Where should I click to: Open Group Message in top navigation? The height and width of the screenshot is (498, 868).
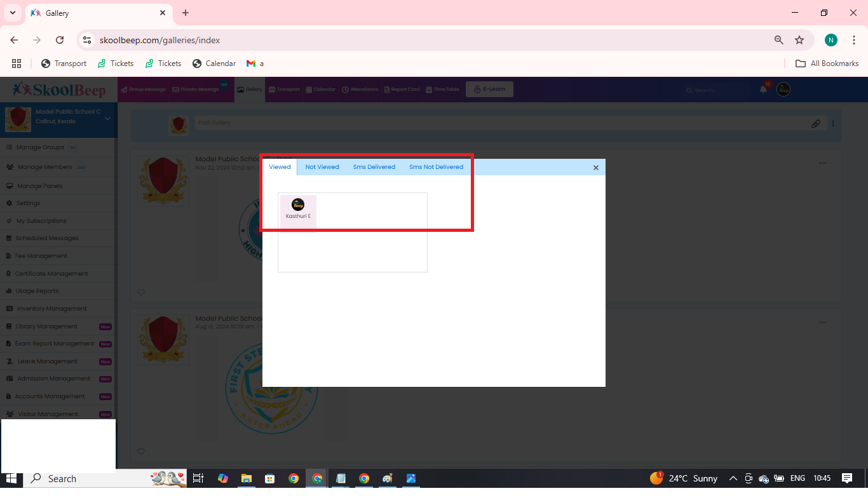point(143,90)
